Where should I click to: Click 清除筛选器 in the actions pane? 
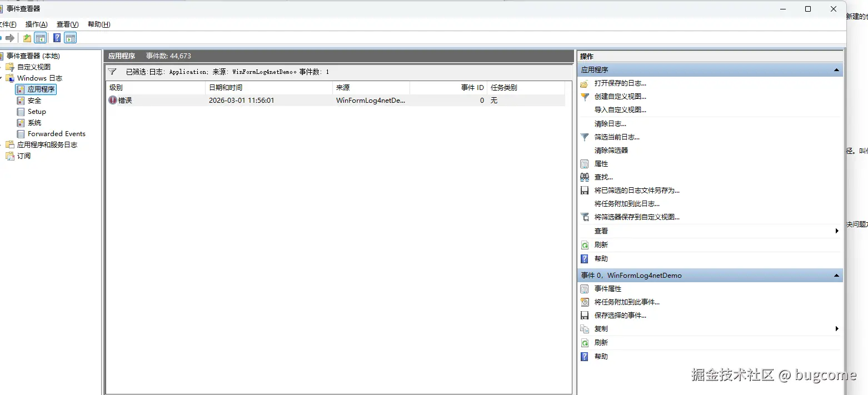(x=611, y=151)
